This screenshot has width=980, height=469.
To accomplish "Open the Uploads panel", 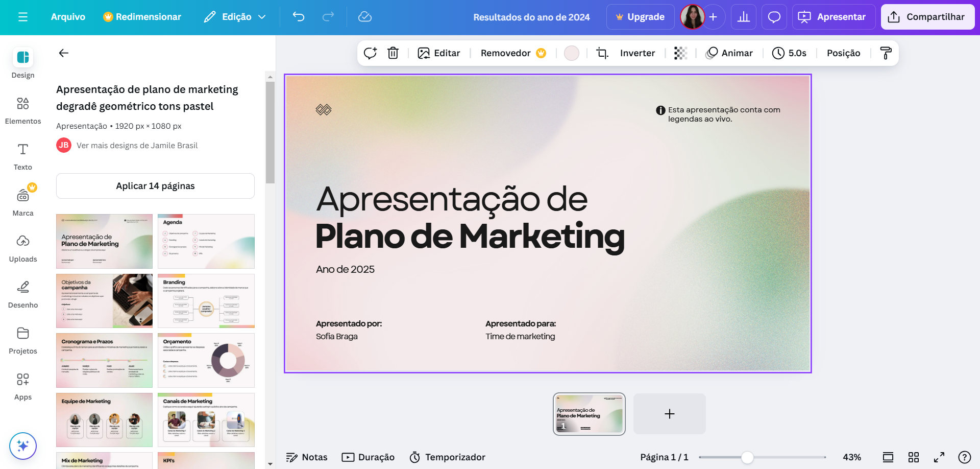I will (x=22, y=246).
